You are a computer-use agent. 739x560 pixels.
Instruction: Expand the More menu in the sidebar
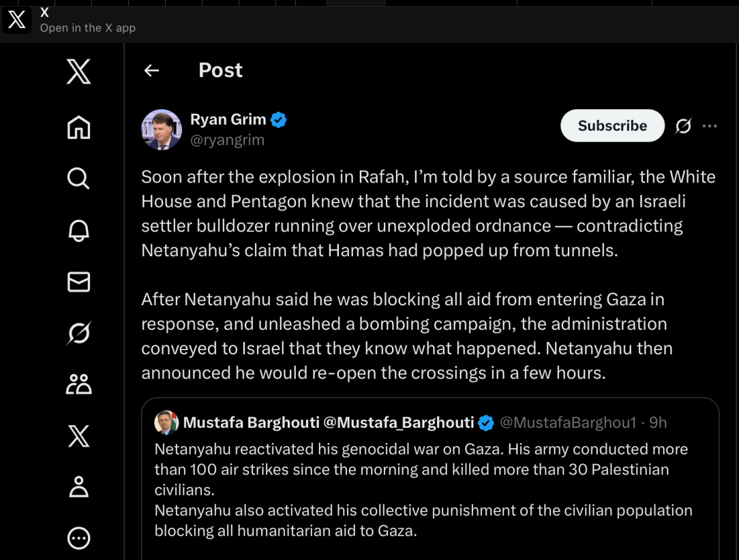click(78, 538)
